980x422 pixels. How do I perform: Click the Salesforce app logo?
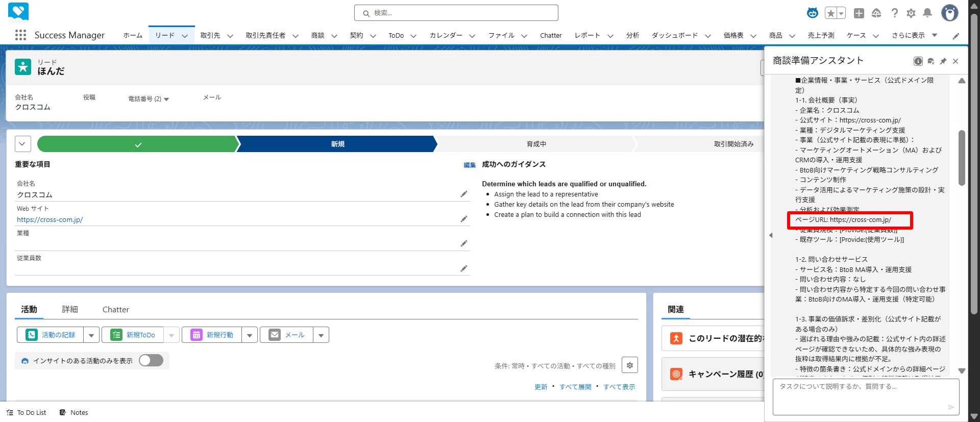tap(18, 12)
